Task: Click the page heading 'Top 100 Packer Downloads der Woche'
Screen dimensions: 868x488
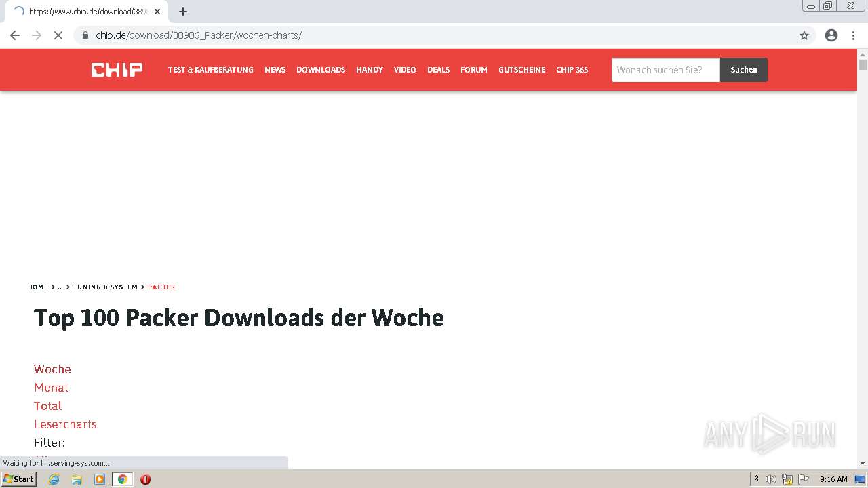Action: [x=239, y=317]
